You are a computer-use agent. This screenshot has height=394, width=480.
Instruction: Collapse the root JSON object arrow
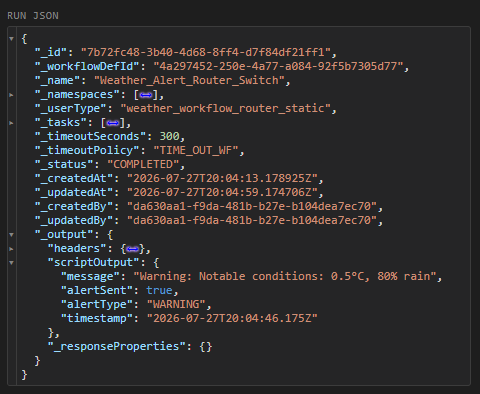coord(11,39)
